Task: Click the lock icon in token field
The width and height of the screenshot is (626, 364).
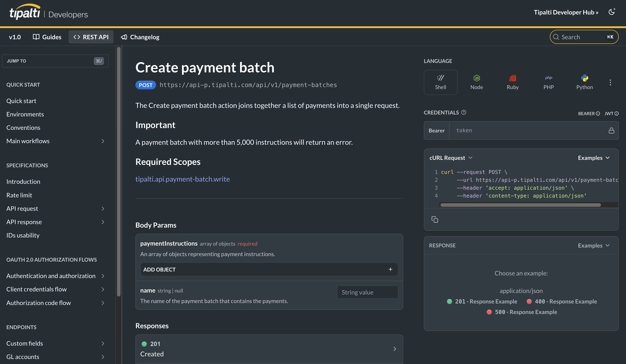Action: point(611,130)
